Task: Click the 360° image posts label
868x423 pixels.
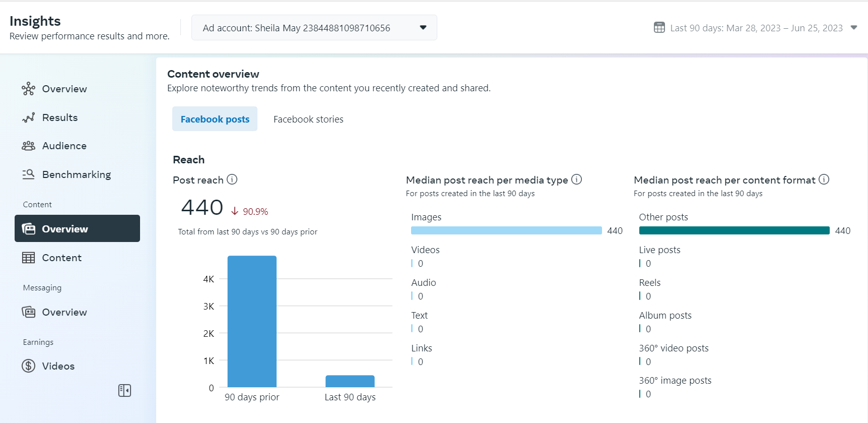Action: (675, 381)
